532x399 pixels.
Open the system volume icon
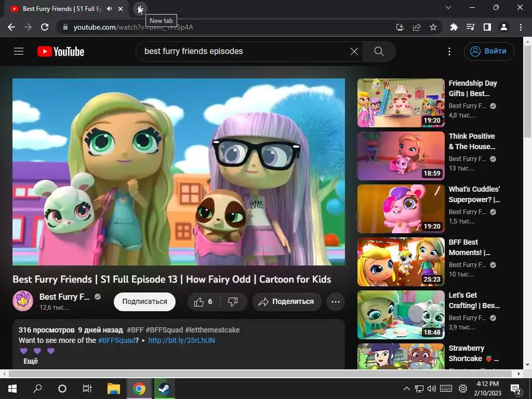pyautogui.click(x=432, y=389)
